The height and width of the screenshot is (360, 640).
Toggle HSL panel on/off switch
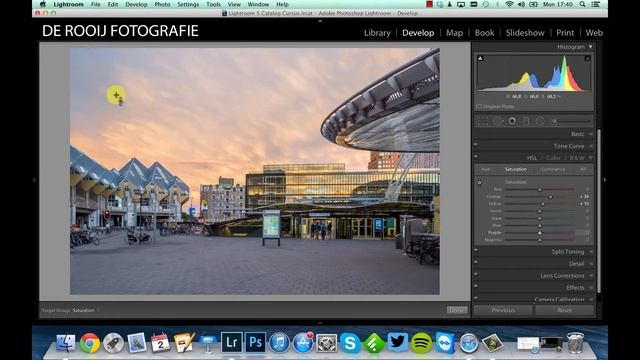pyautogui.click(x=476, y=156)
